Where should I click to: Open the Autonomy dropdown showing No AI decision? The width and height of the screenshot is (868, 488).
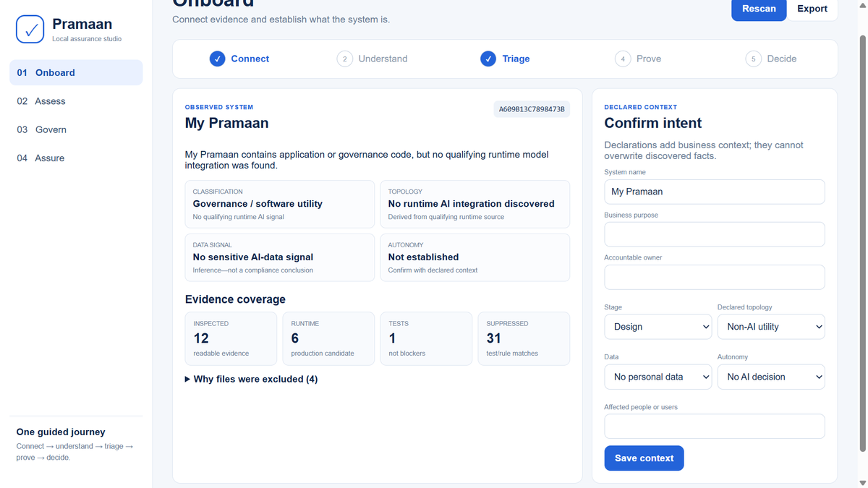point(771,377)
